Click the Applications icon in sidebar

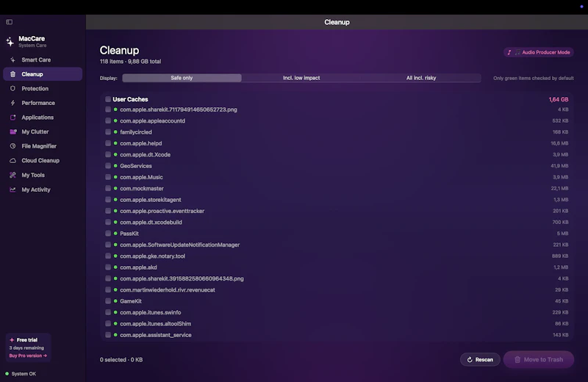click(12, 118)
